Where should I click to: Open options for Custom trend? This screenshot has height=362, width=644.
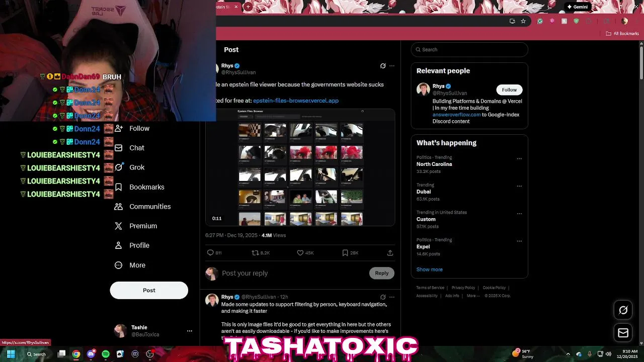coord(519,214)
